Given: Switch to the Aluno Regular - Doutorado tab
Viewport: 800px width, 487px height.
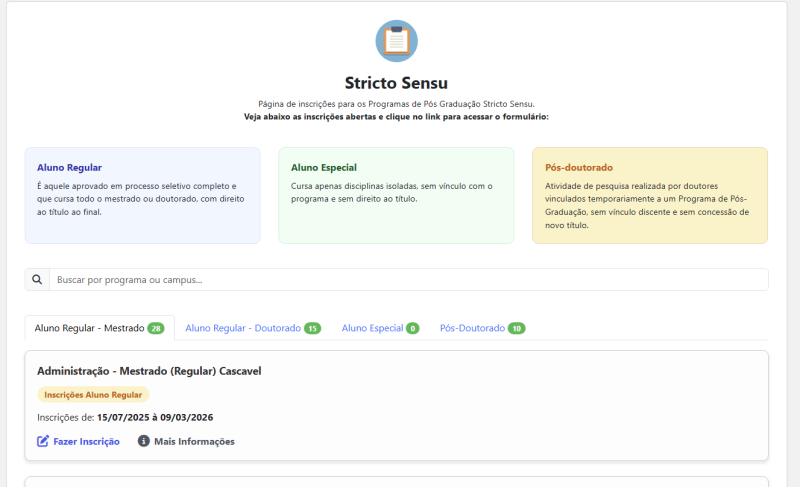Looking at the screenshot, I should point(243,328).
